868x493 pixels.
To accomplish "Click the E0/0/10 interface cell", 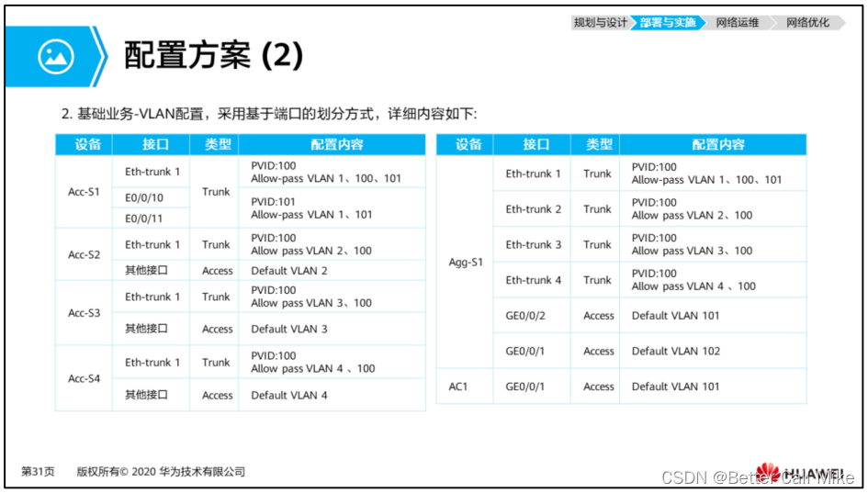I will (x=152, y=197).
